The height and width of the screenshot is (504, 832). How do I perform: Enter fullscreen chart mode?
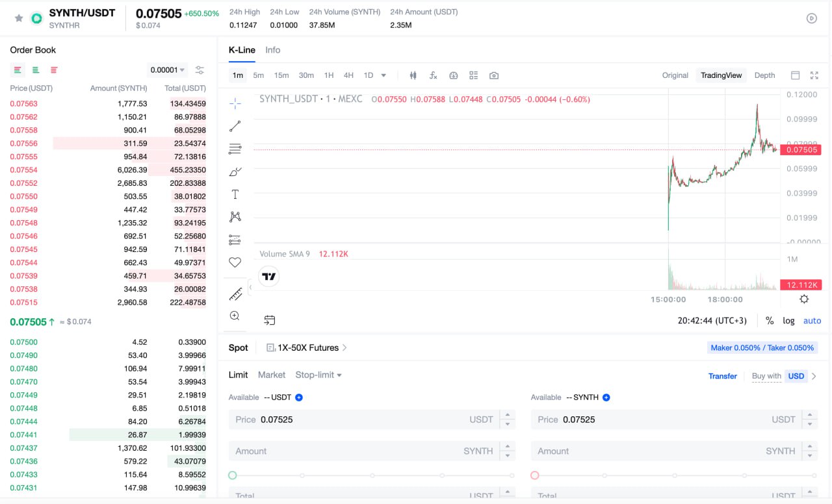tap(814, 75)
